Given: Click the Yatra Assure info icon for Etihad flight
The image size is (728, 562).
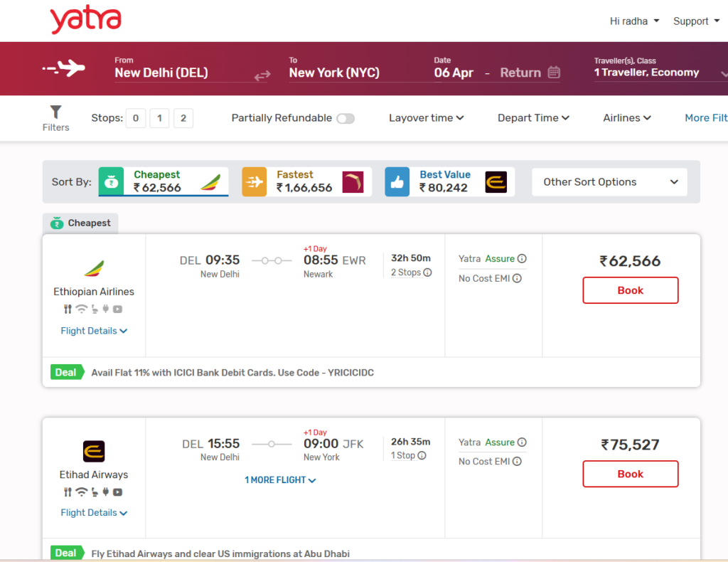Looking at the screenshot, I should coord(522,442).
